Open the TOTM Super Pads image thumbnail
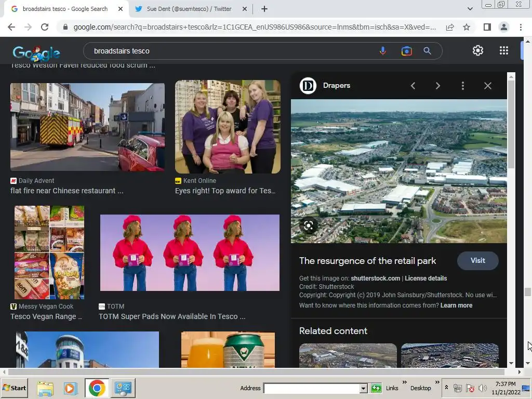This screenshot has height=399, width=532. [x=190, y=253]
